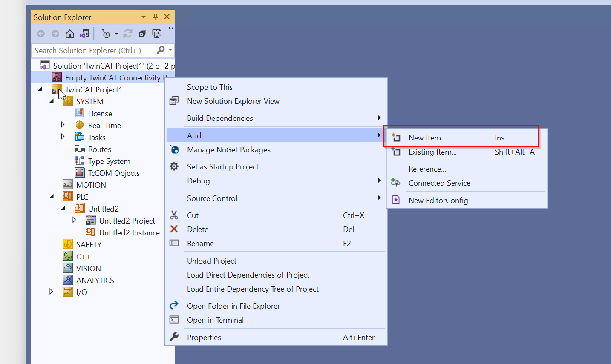The image size is (611, 364).
Task: Choose Delete from the context menu
Action: 276,229
